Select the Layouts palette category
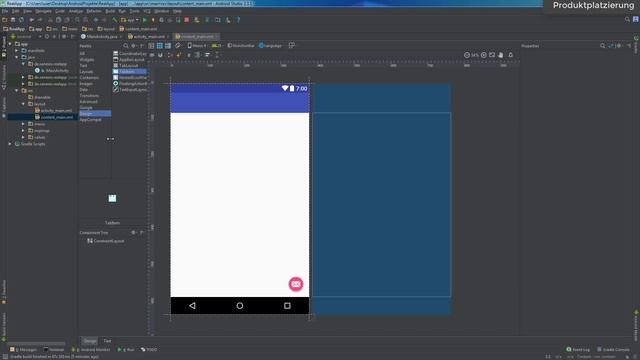This screenshot has height=360, width=640. tap(87, 71)
